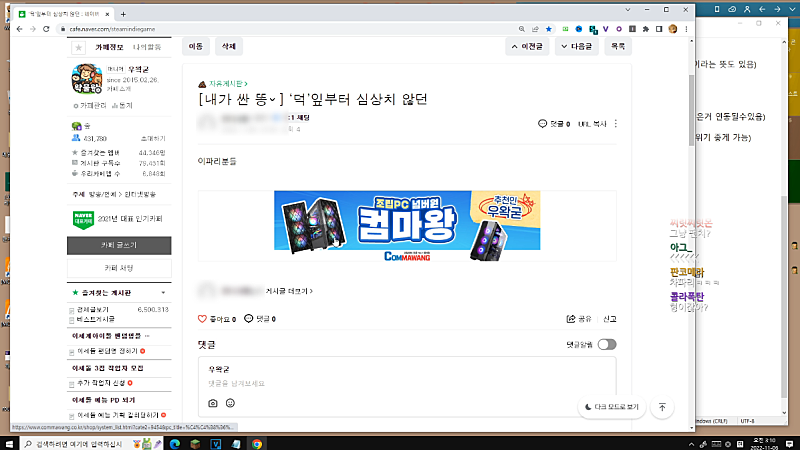Reload the current cafe page
Screen dimensions: 800x450
click(46, 29)
